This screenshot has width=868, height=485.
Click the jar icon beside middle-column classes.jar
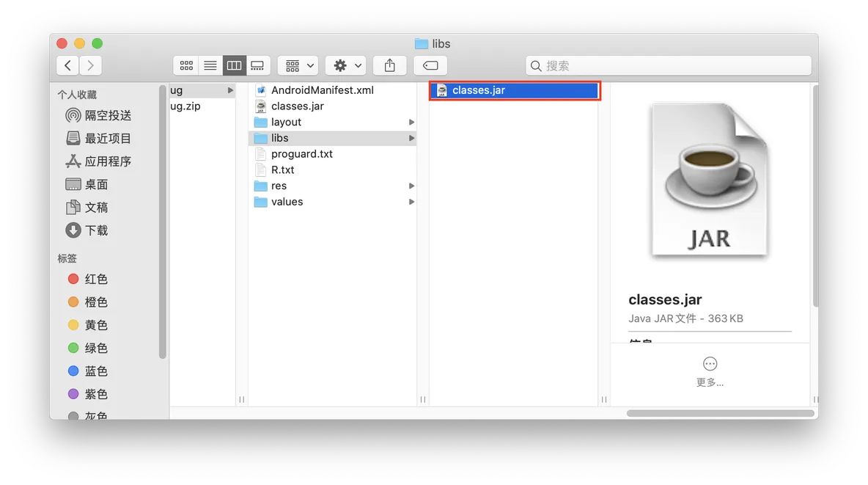[x=261, y=106]
